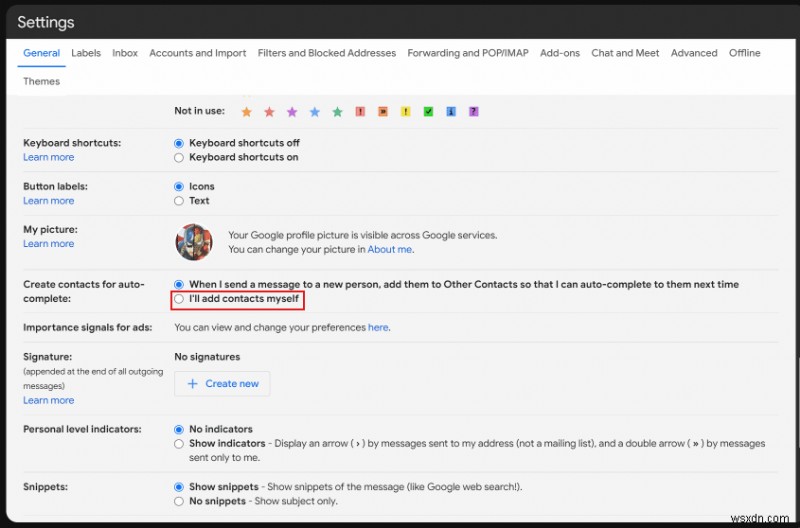This screenshot has width=800, height=528.
Task: Pick the yellow exclamation mark icon
Action: pyautogui.click(x=406, y=111)
